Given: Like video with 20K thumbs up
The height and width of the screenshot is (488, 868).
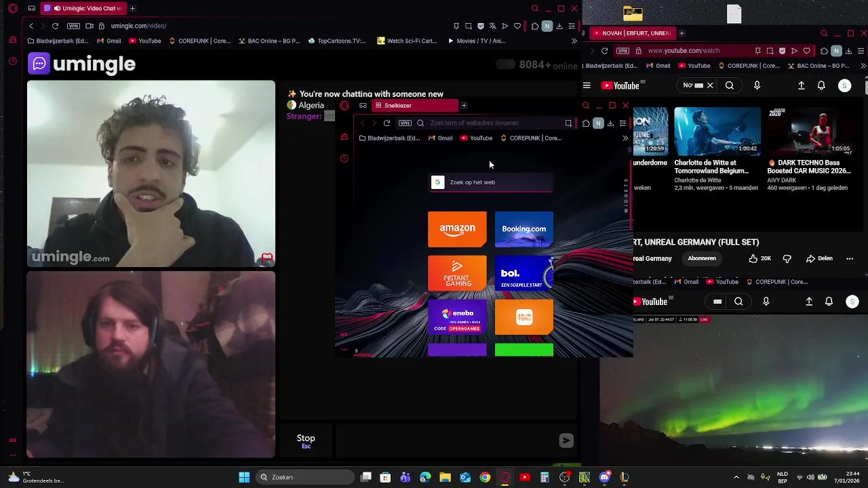Looking at the screenshot, I should (759, 258).
